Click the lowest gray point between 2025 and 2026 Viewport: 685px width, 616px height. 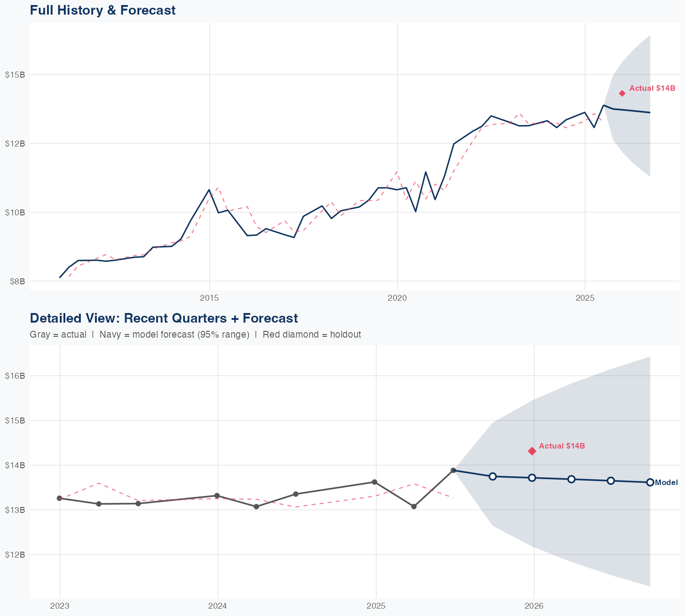[x=414, y=506]
